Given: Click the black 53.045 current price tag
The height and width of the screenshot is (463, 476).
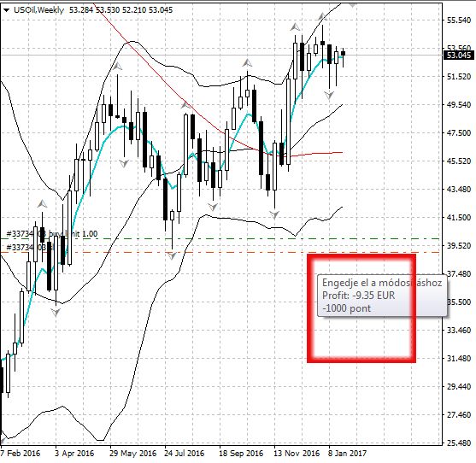Looking at the screenshot, I should pos(458,56).
